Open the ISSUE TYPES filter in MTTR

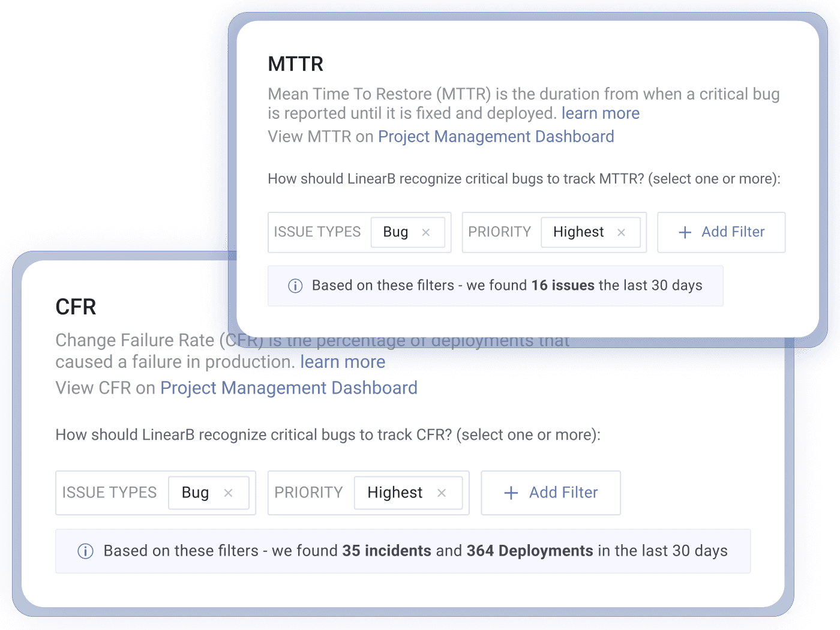(x=317, y=232)
